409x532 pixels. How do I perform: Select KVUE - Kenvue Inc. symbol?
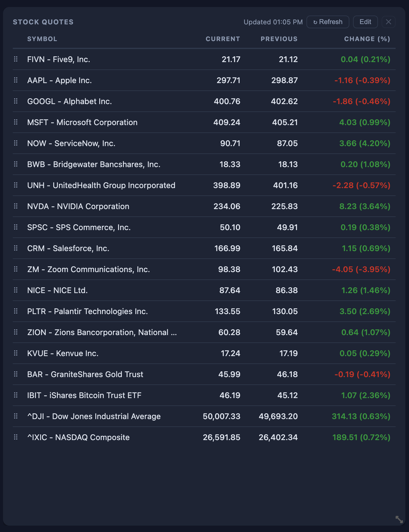[63, 353]
